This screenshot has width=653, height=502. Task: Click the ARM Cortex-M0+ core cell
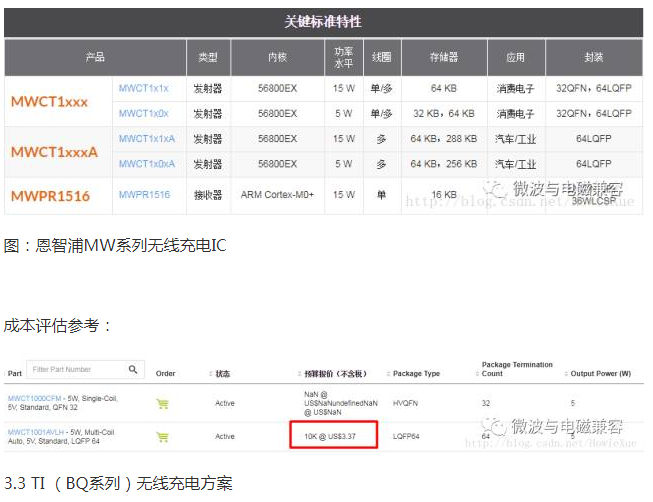[x=277, y=195]
